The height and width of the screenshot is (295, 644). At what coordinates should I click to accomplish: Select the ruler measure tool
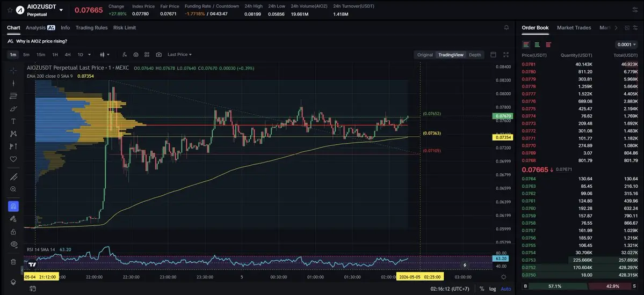(x=13, y=177)
